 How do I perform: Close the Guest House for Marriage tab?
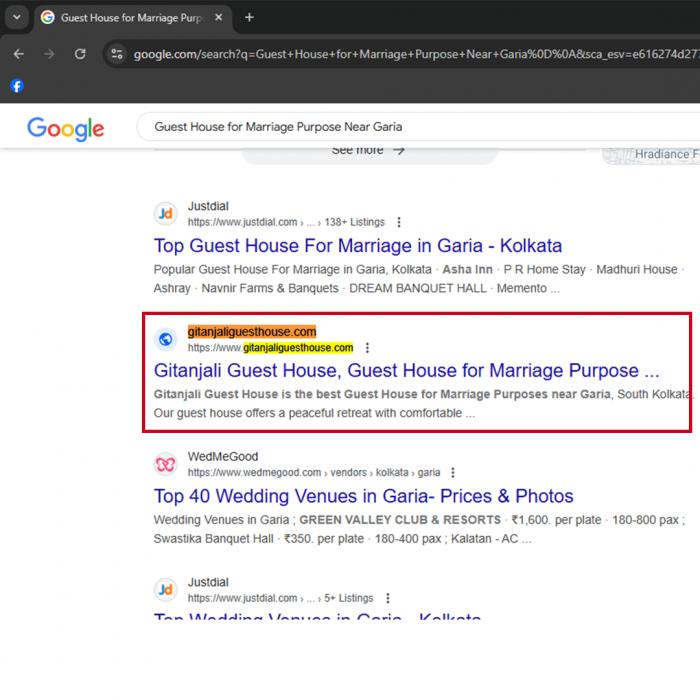(x=218, y=17)
